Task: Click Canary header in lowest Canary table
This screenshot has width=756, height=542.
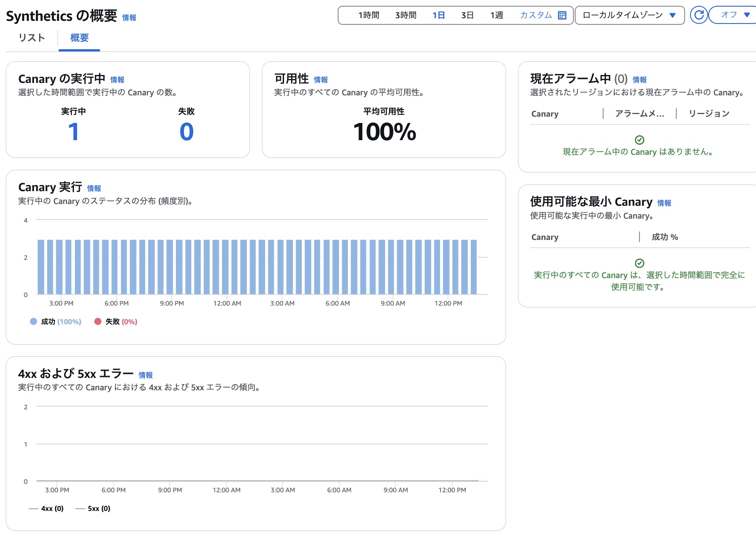Action: pyautogui.click(x=545, y=237)
